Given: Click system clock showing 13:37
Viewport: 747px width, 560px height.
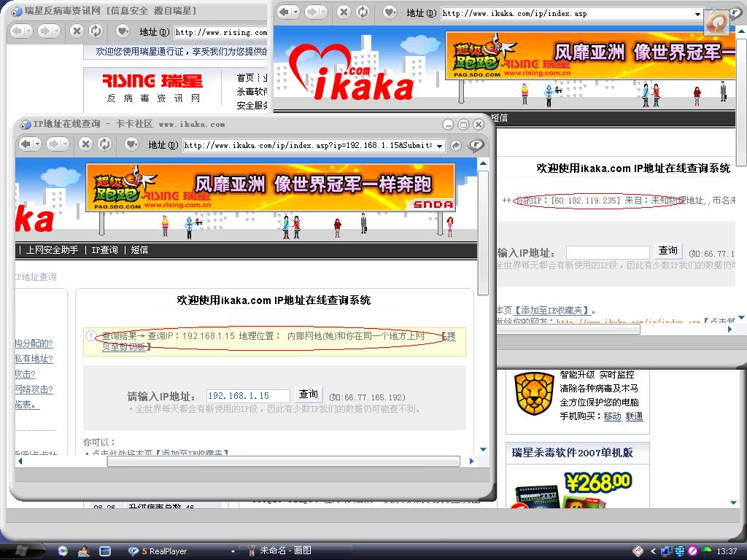Looking at the screenshot, I should click(x=727, y=551).
